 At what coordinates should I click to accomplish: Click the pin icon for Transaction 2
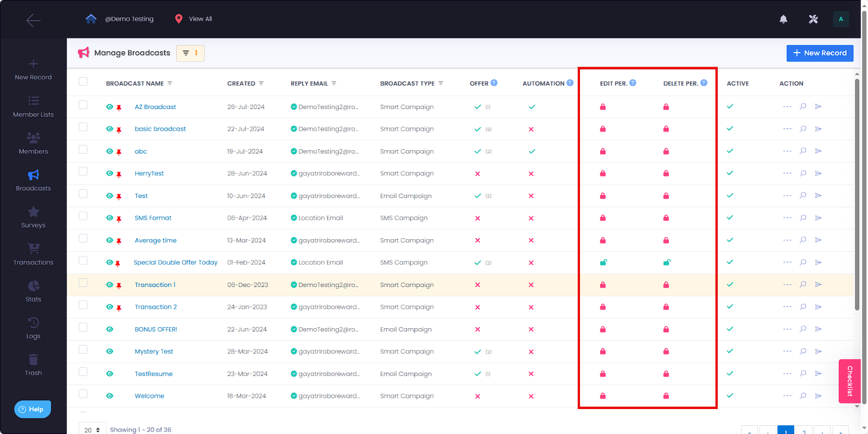[x=119, y=308]
